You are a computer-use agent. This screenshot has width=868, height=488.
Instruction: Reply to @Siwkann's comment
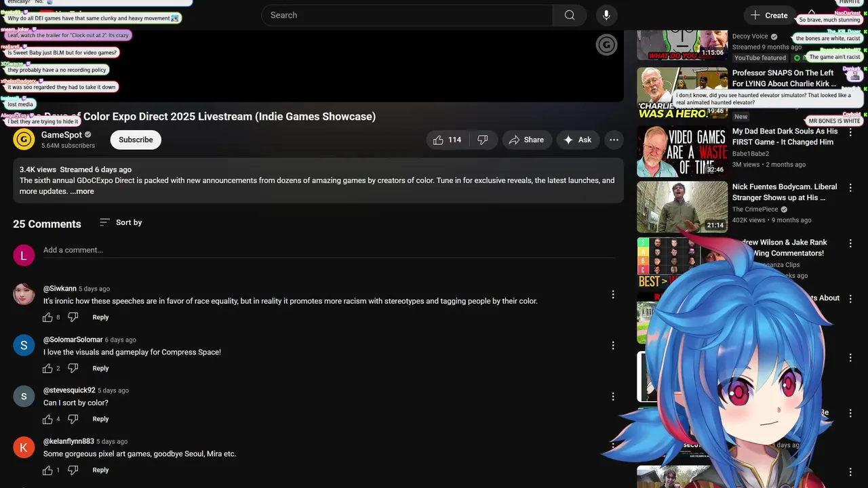[x=100, y=317]
